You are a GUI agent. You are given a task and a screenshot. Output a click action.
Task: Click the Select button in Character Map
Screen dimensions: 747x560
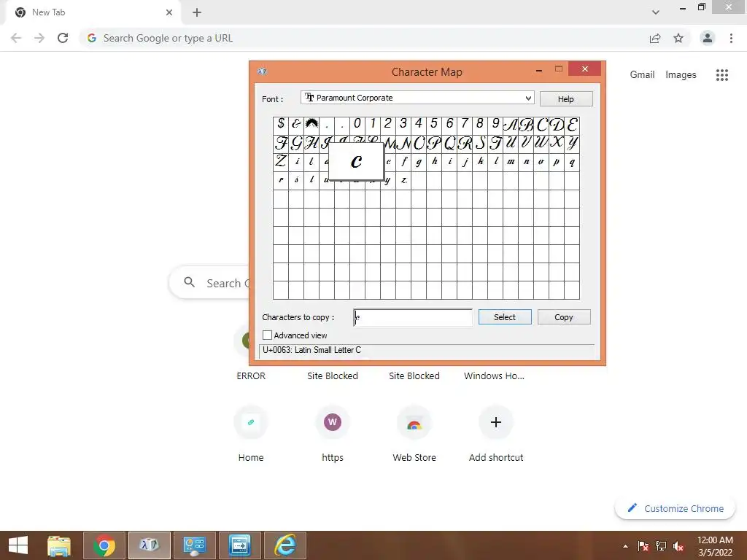click(x=505, y=317)
